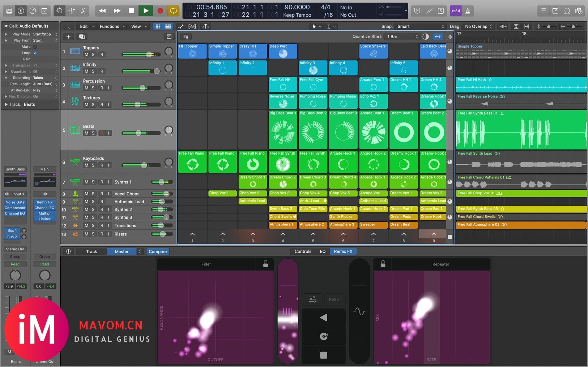Image resolution: width=588 pixels, height=367 pixels.
Task: Open the Editors scissors button
Action: point(83,11)
